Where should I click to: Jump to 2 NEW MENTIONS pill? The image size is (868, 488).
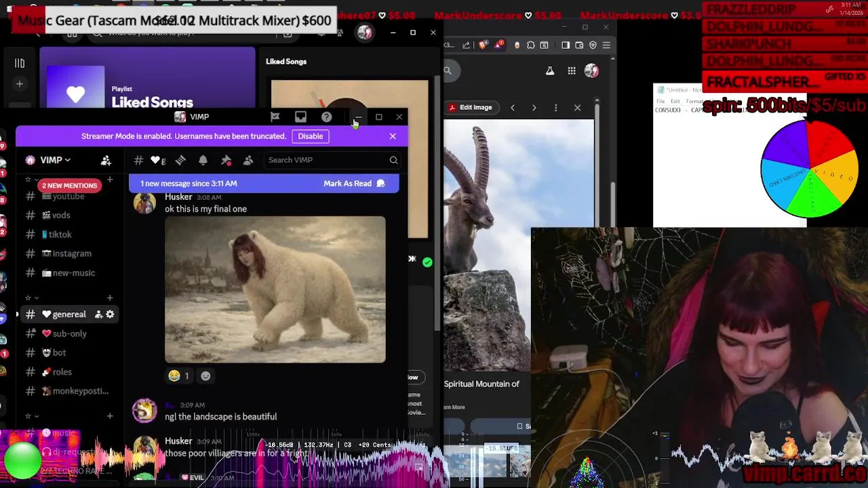(x=69, y=185)
